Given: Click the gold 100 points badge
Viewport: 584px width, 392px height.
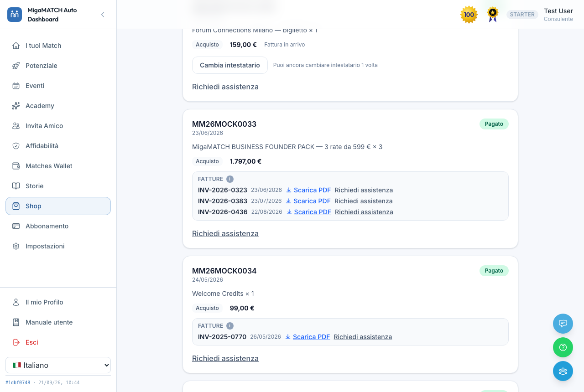Looking at the screenshot, I should pyautogui.click(x=469, y=15).
